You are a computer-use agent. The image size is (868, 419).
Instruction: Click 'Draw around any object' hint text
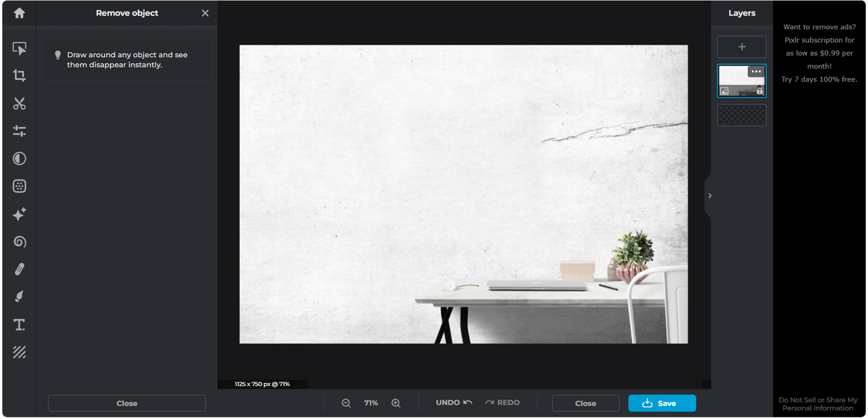point(127,60)
